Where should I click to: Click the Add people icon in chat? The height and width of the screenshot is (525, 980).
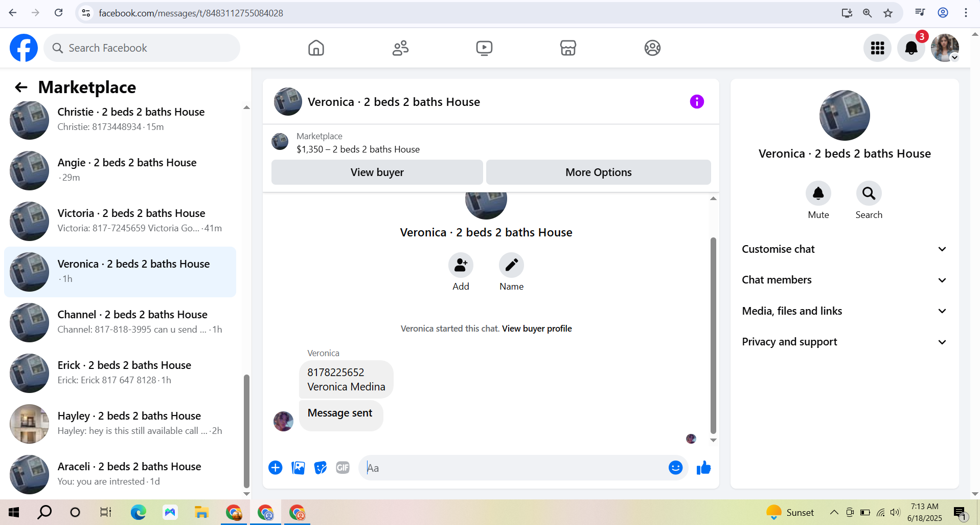pyautogui.click(x=461, y=265)
